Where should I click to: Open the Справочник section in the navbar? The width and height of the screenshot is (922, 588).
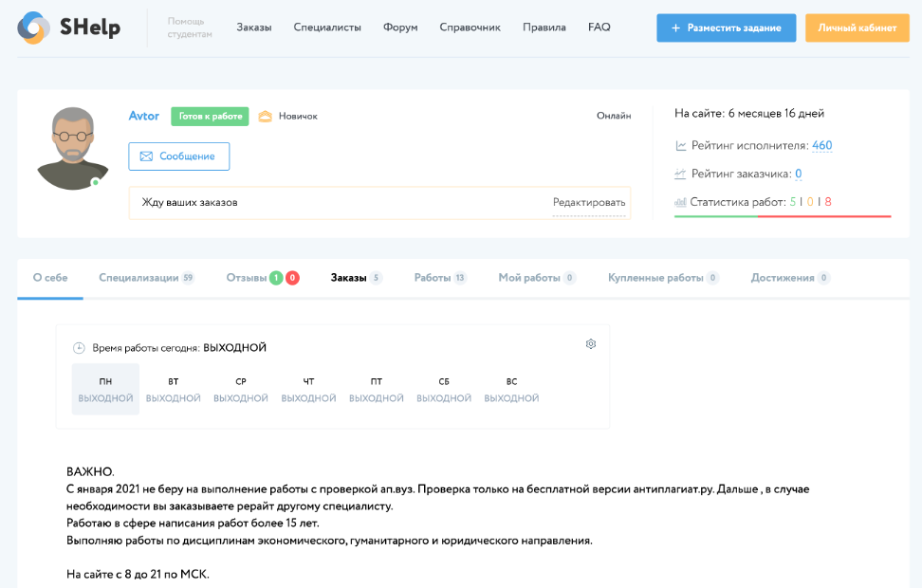(x=470, y=28)
